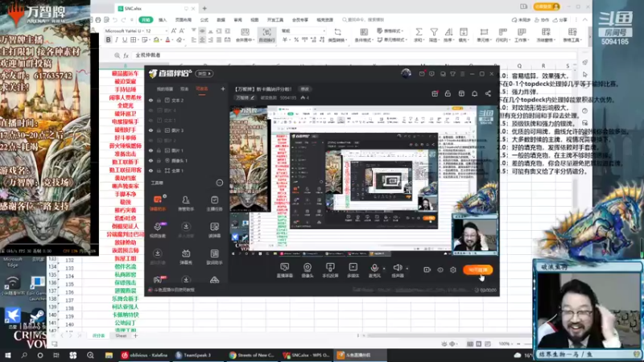Hide the 文本 2 layer with its eye
This screenshot has width=644, height=362.
click(x=151, y=100)
